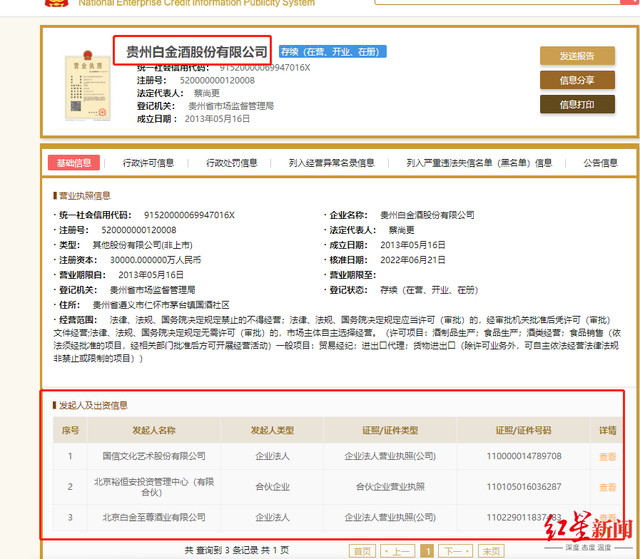Click the 上一 previous page button
Screen dimensions: 640x559
coord(398,551)
